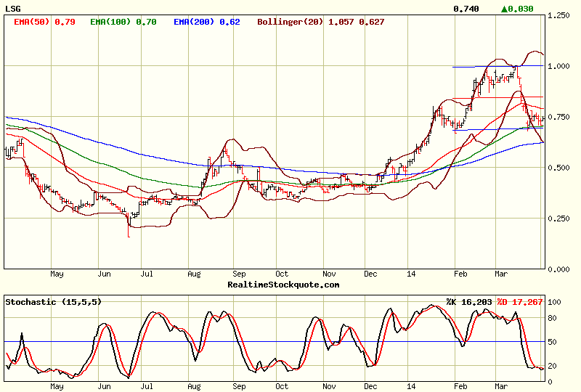Select May on the price chart date axis
The image size is (581, 392).
pos(57,274)
